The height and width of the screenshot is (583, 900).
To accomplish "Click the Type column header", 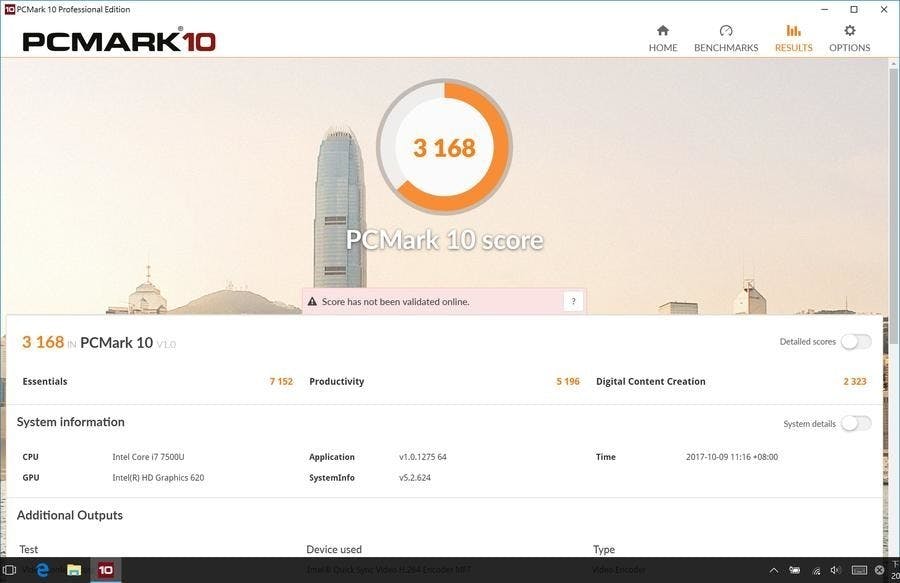I will tap(604, 550).
